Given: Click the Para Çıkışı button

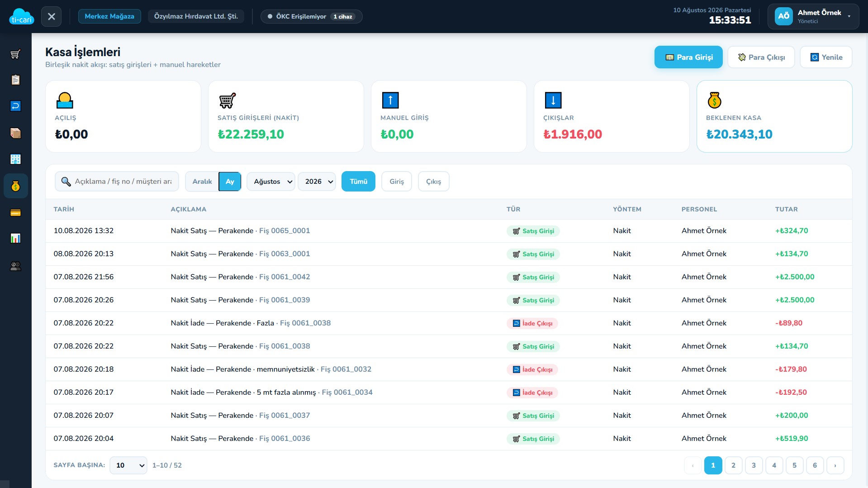Looking at the screenshot, I should pos(761,57).
